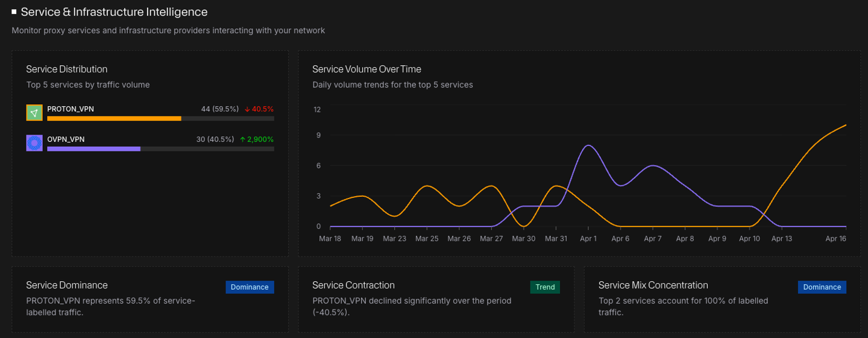Click the Mar 27 axis label
Viewport: 868px width, 338px height.
491,239
